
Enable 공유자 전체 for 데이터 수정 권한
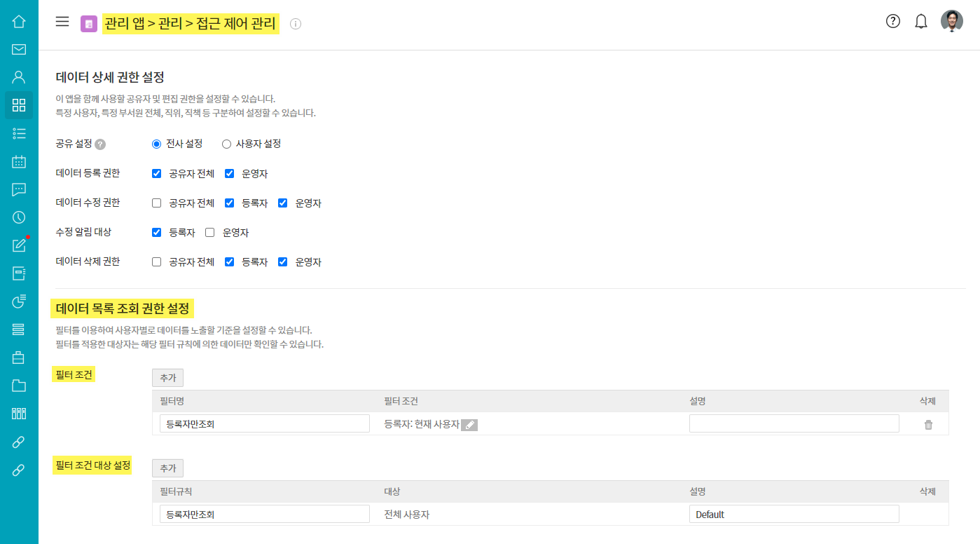pyautogui.click(x=156, y=203)
